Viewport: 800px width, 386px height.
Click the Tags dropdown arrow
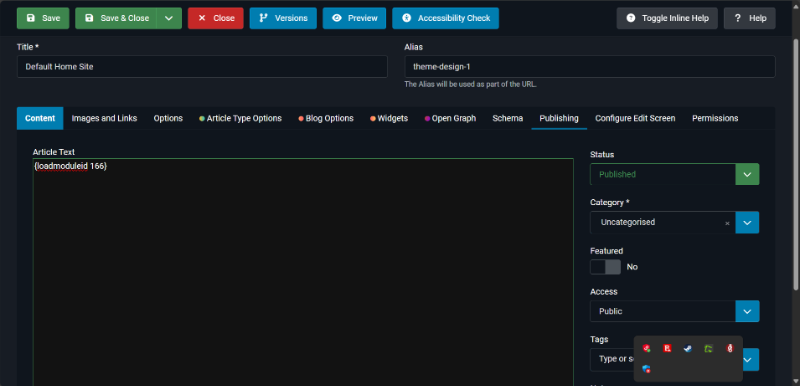[x=751, y=359]
